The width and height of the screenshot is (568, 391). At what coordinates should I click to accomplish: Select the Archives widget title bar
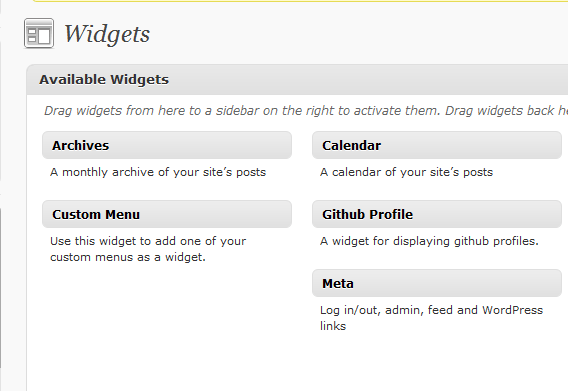(167, 145)
